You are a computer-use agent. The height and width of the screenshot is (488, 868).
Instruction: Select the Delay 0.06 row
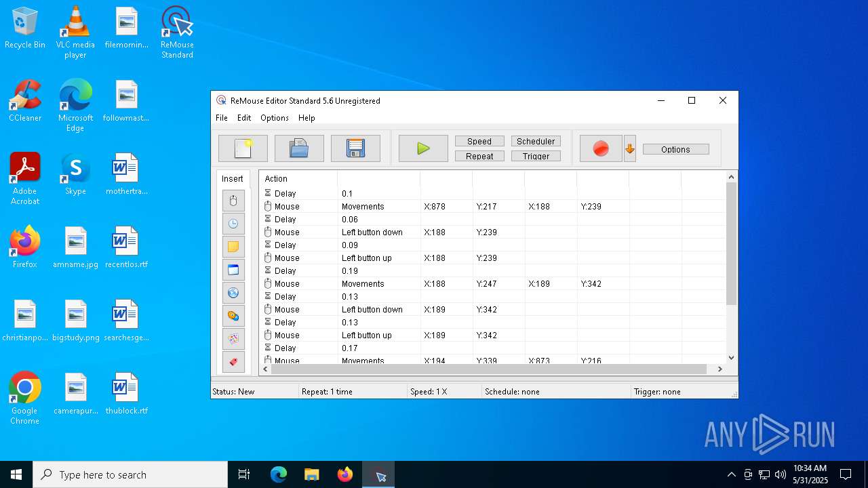pos(492,220)
